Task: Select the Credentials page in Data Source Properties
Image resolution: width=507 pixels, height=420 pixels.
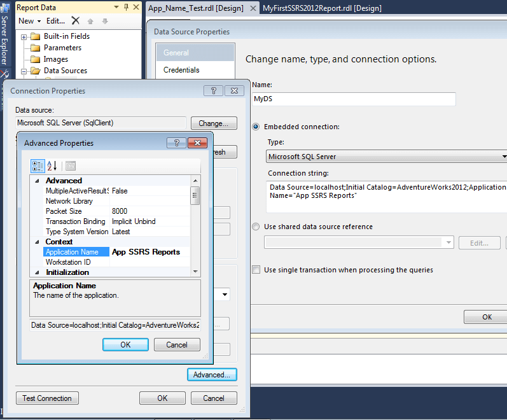Action: [195, 70]
